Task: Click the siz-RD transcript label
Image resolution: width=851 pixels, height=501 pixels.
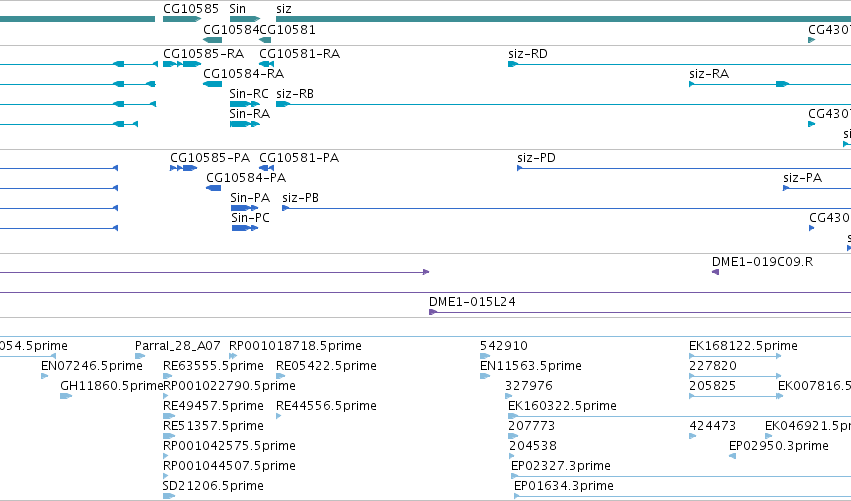Action: (x=528, y=54)
